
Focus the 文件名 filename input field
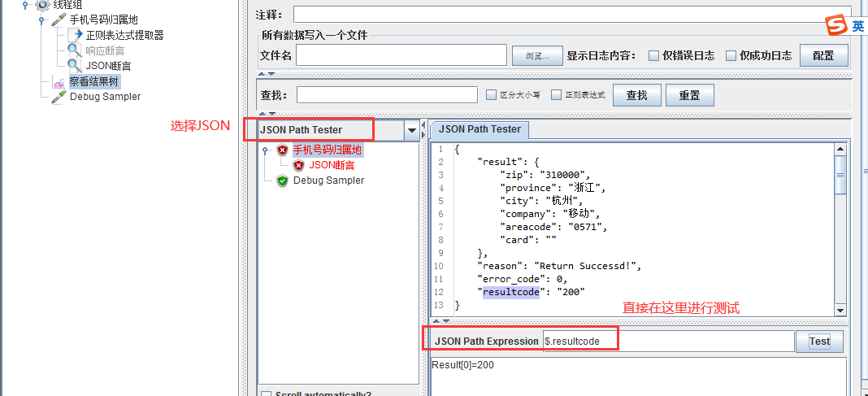[x=401, y=55]
